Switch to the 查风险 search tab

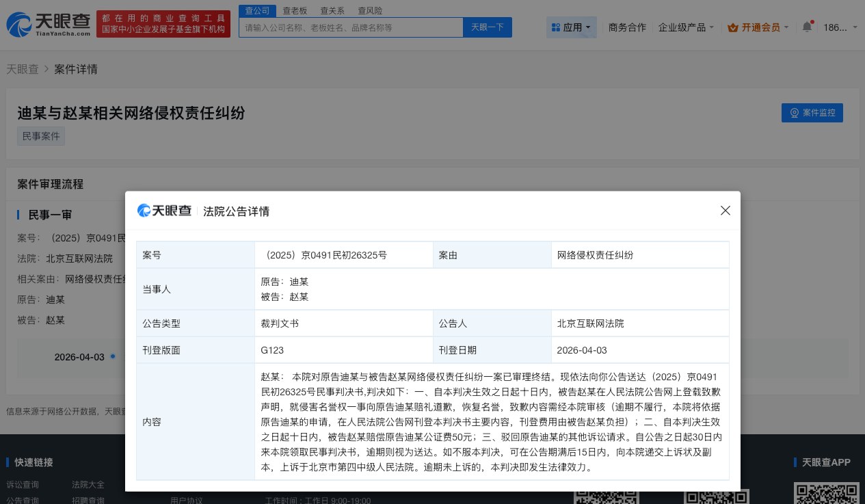pos(370,10)
